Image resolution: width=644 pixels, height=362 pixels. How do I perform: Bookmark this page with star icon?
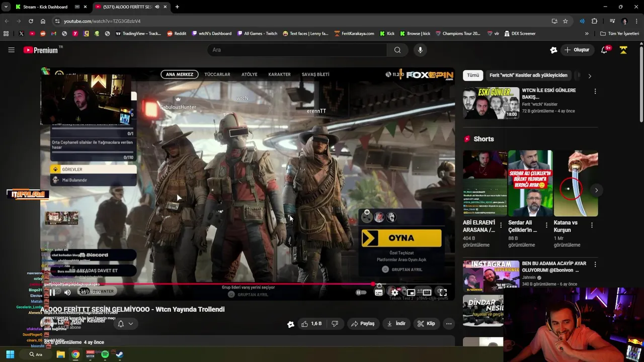pyautogui.click(x=566, y=21)
